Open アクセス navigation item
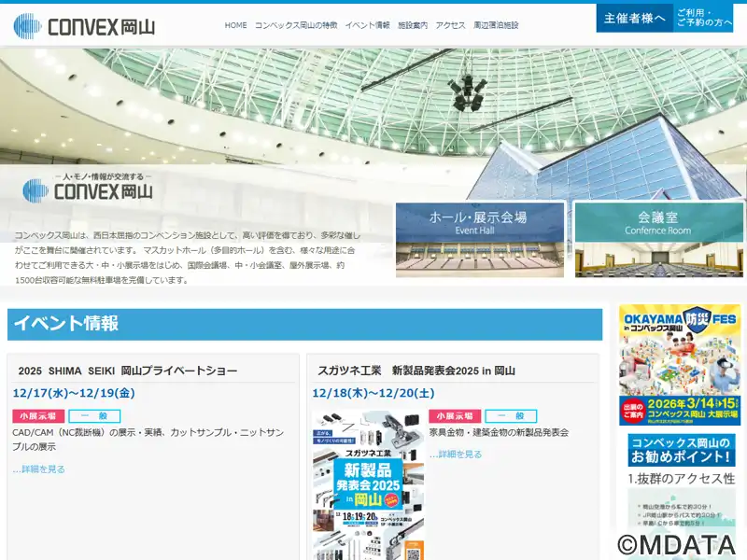 tap(450, 25)
